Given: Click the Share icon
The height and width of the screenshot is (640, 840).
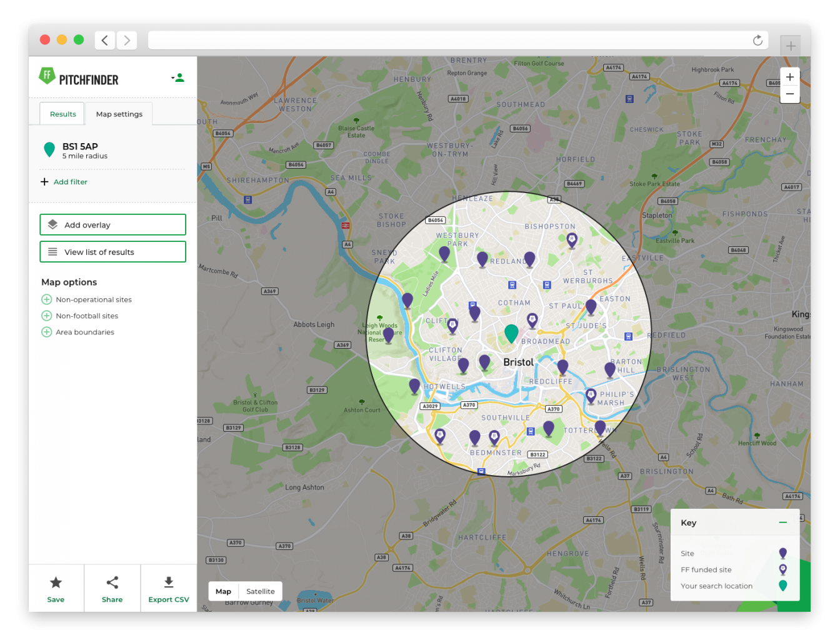Looking at the screenshot, I should pyautogui.click(x=112, y=581).
